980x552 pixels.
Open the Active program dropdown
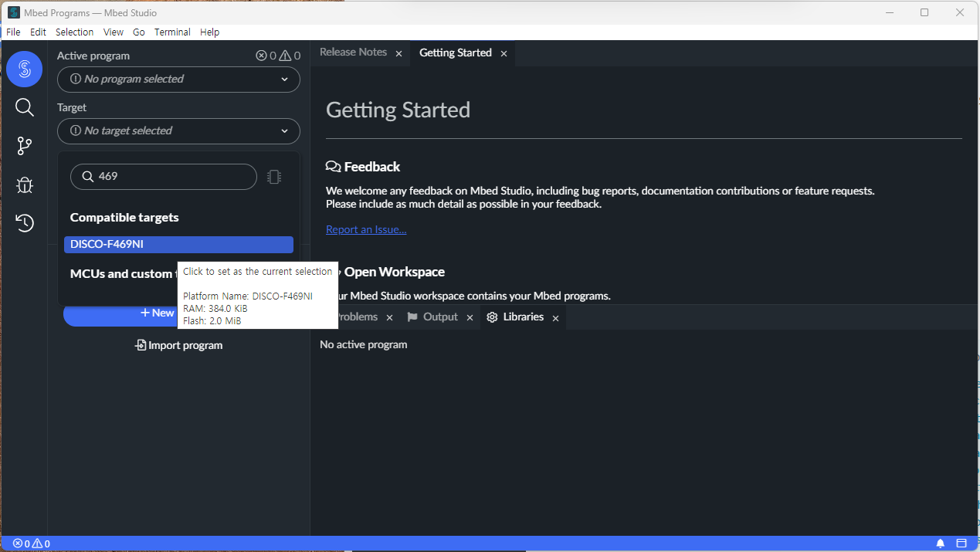pyautogui.click(x=178, y=80)
